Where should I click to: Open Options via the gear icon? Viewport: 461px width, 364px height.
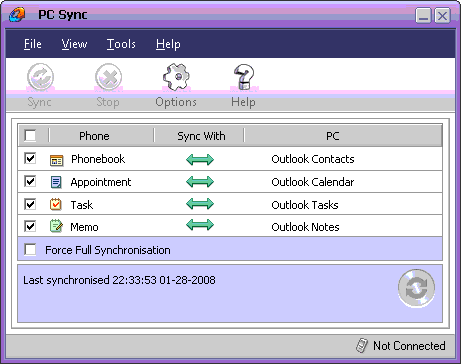click(x=176, y=77)
